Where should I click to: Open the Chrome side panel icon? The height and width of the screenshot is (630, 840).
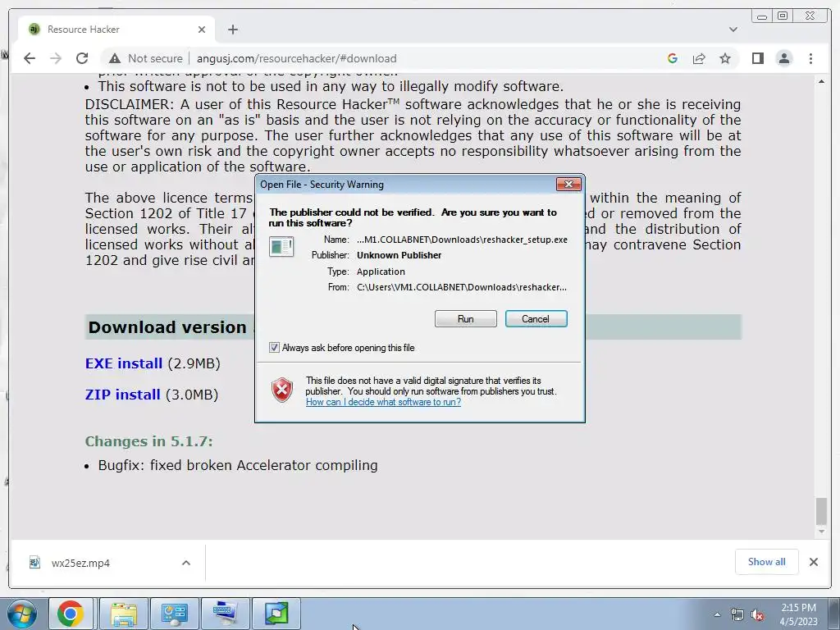(x=757, y=58)
